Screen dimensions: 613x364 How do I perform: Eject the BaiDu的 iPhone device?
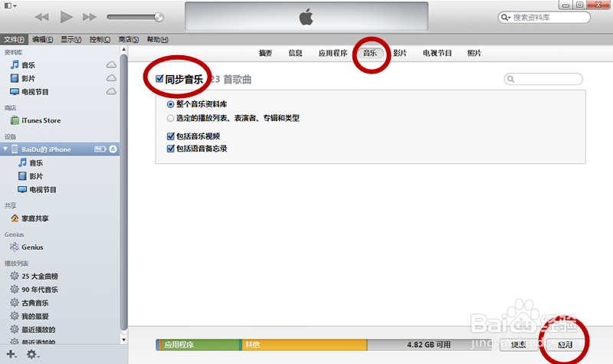[x=113, y=149]
